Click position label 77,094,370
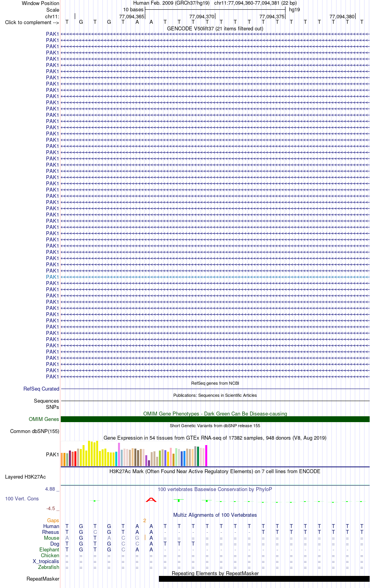This screenshot has height=588, width=370. pos(202,16)
